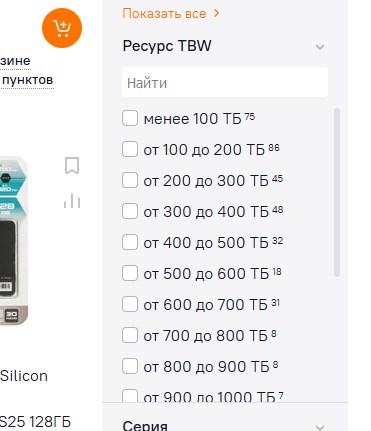Check 'от 700 до 800 ТБ' option
The width and height of the screenshot is (371, 431).
(130, 335)
